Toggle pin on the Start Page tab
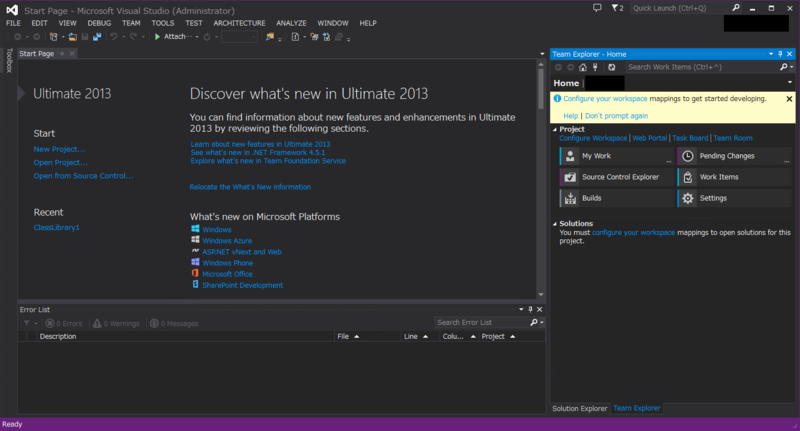The height and width of the screenshot is (431, 800). point(62,54)
